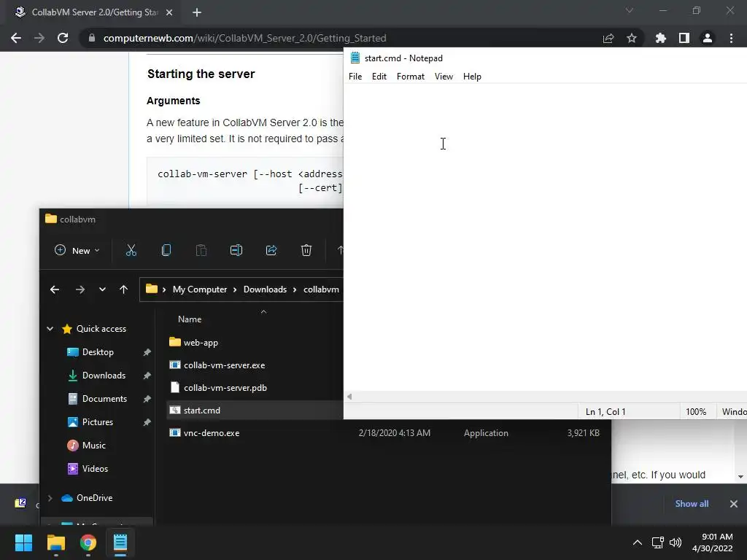Image resolution: width=747 pixels, height=560 pixels.
Task: Open the taskbar clock and date
Action: pyautogui.click(x=712, y=542)
